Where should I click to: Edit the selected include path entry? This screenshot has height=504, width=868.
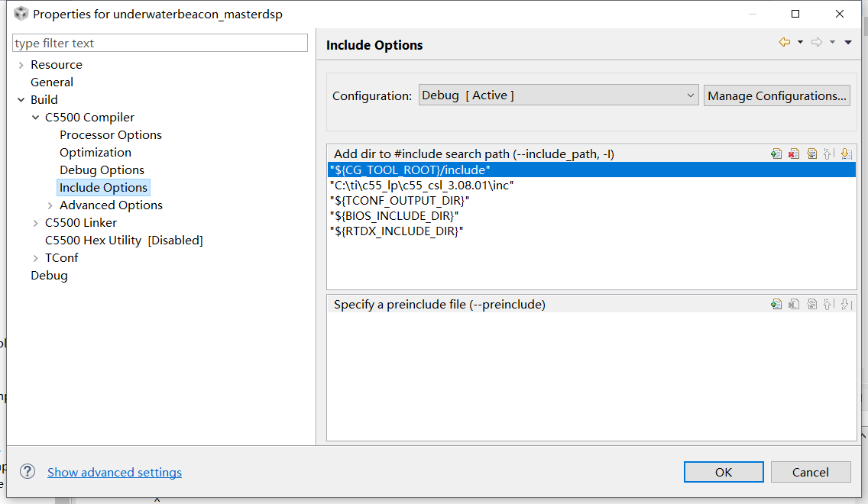click(811, 153)
